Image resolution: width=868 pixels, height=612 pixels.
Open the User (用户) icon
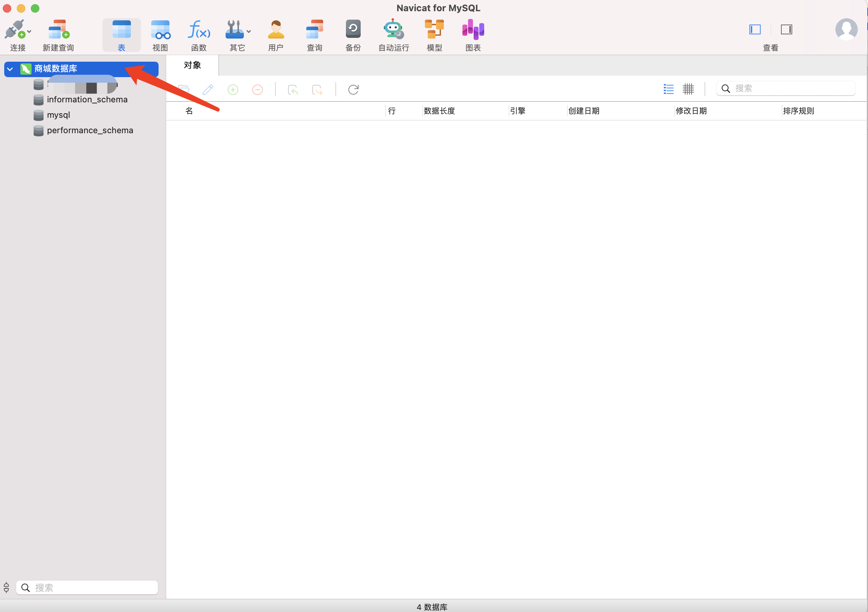click(x=276, y=30)
